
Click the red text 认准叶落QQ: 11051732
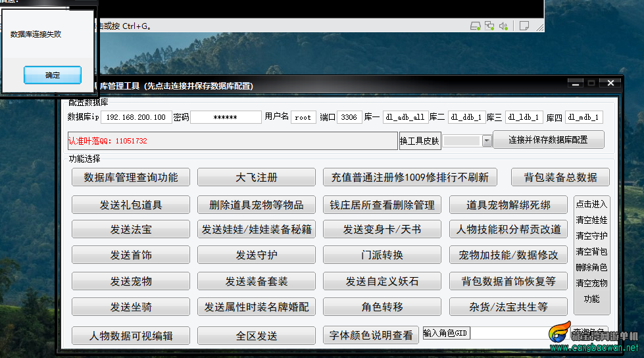tap(108, 141)
